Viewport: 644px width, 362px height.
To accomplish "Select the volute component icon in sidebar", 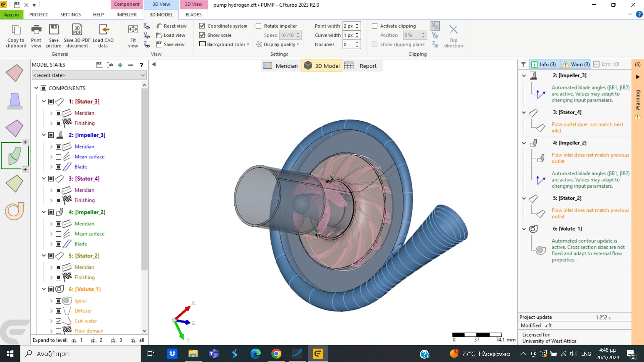I will [x=14, y=211].
